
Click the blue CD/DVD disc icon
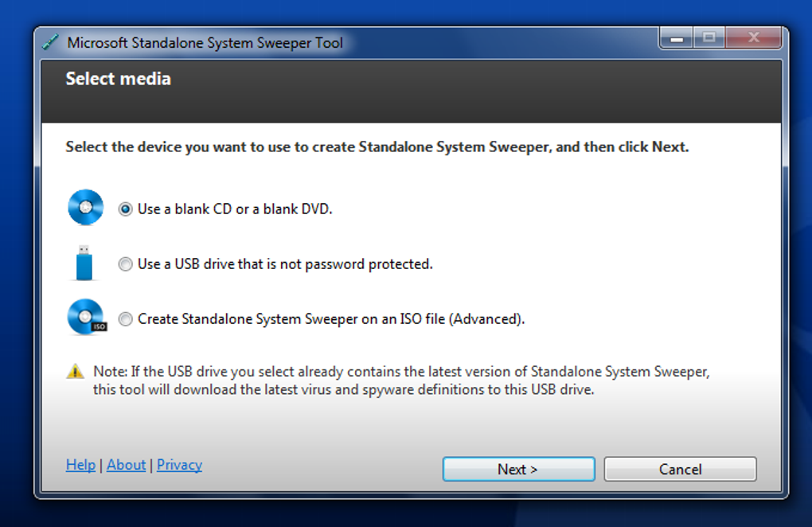85,208
